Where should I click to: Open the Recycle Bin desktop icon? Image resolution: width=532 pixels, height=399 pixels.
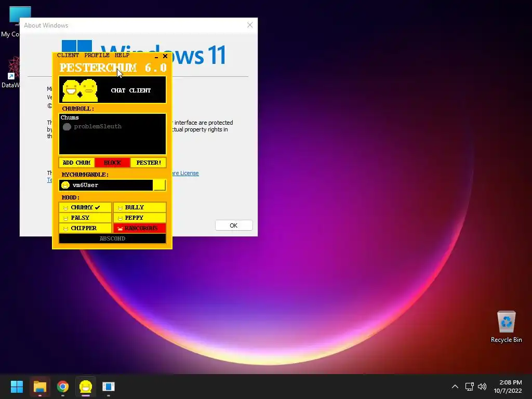point(506,327)
